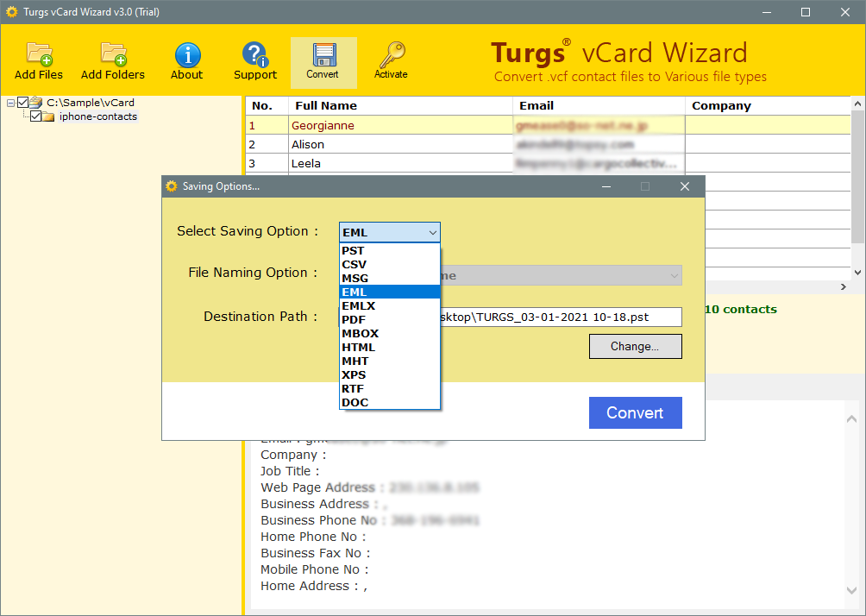Select the Georgianne contact row
The image size is (866, 616).
(548, 125)
